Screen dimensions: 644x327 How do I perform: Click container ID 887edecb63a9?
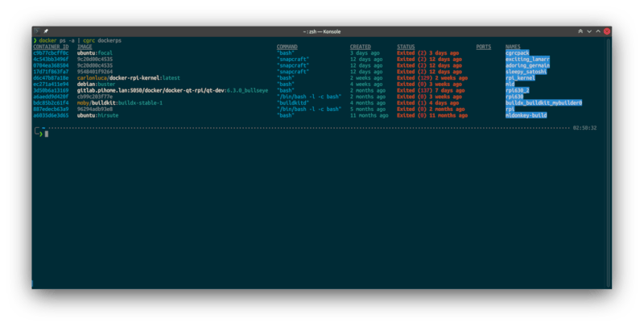click(51, 110)
